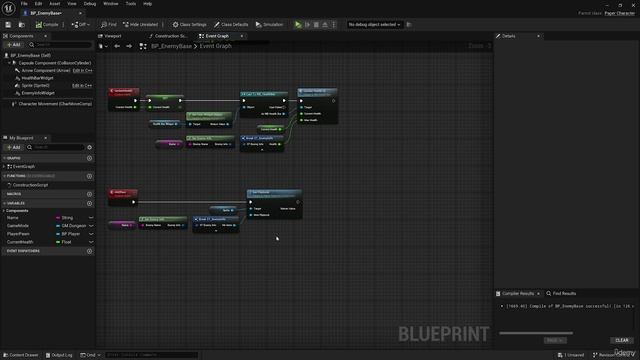640x360 pixels.
Task: Expand the Components variable category
Action: [4, 211]
